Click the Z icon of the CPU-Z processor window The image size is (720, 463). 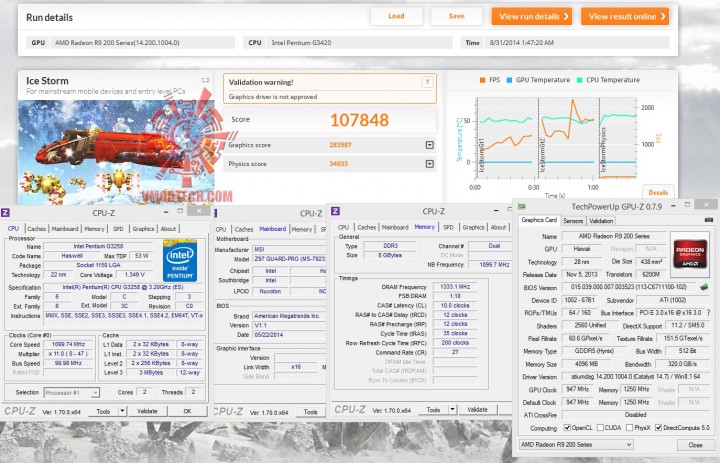[x=5, y=212]
